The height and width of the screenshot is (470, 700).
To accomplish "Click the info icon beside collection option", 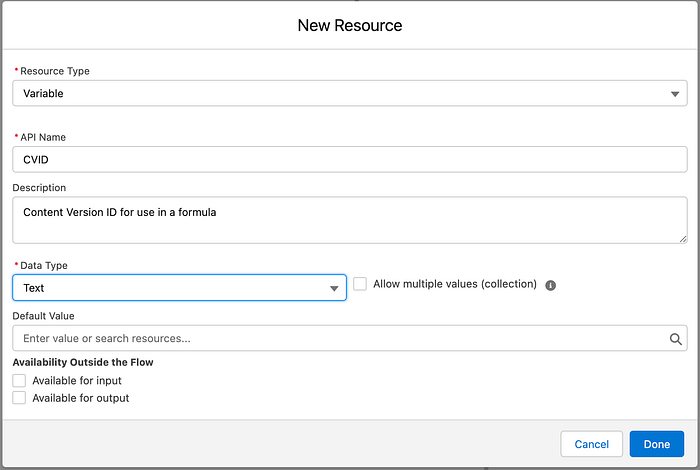I will (551, 285).
